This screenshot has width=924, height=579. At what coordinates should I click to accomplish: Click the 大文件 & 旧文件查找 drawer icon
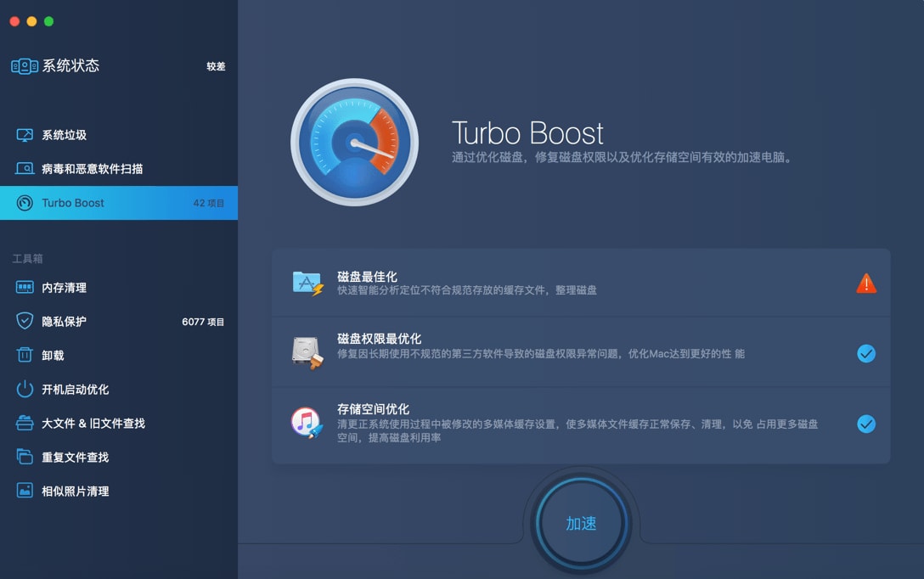tap(25, 423)
